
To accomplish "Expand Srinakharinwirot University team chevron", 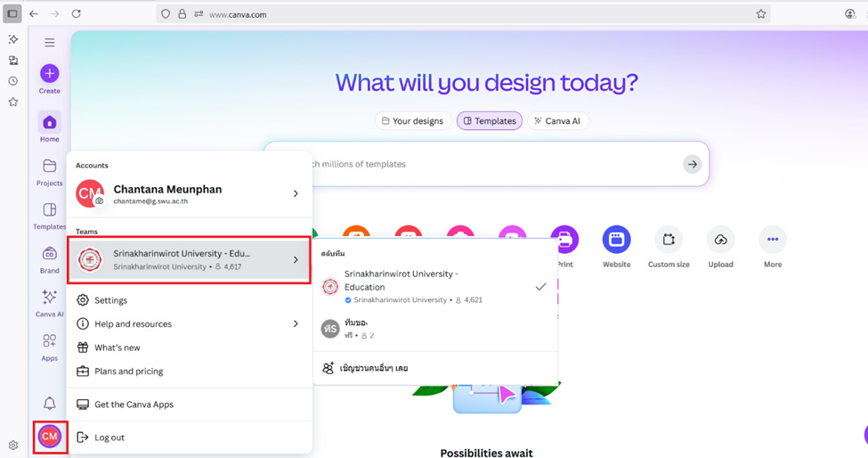I will click(296, 259).
